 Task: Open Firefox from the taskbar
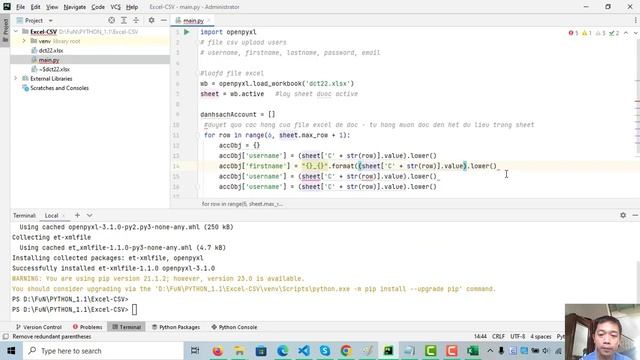tap(218, 351)
